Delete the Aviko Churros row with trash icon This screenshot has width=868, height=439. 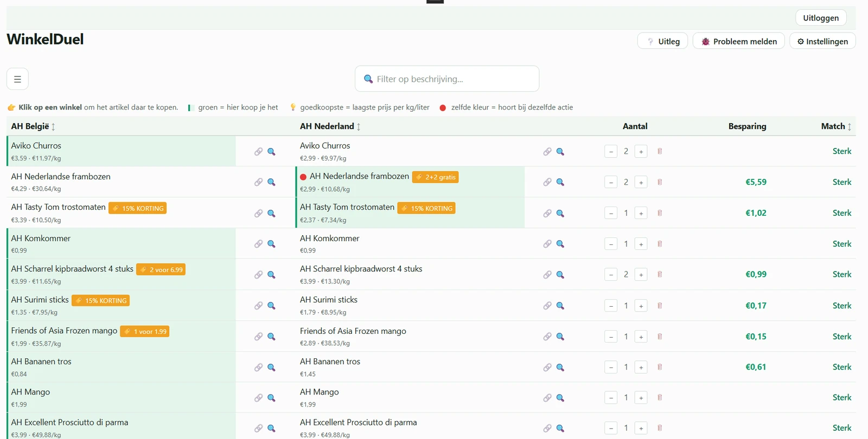660,151
